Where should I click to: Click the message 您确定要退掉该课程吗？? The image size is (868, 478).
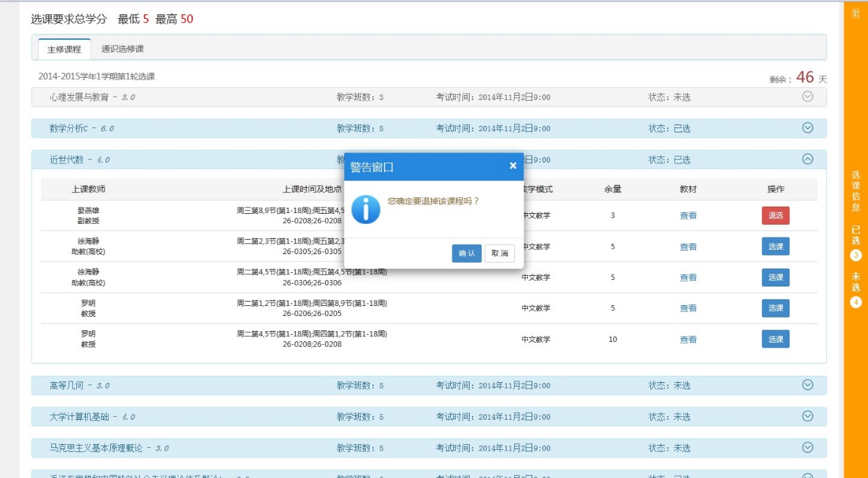tap(434, 201)
